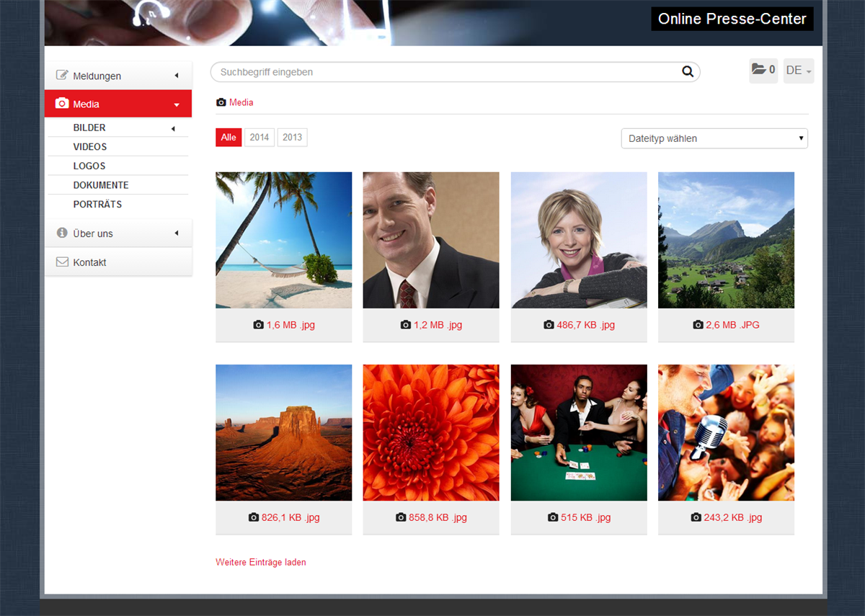Click the 2,6 MB .JPG file link
The image size is (865, 616).
(x=732, y=325)
